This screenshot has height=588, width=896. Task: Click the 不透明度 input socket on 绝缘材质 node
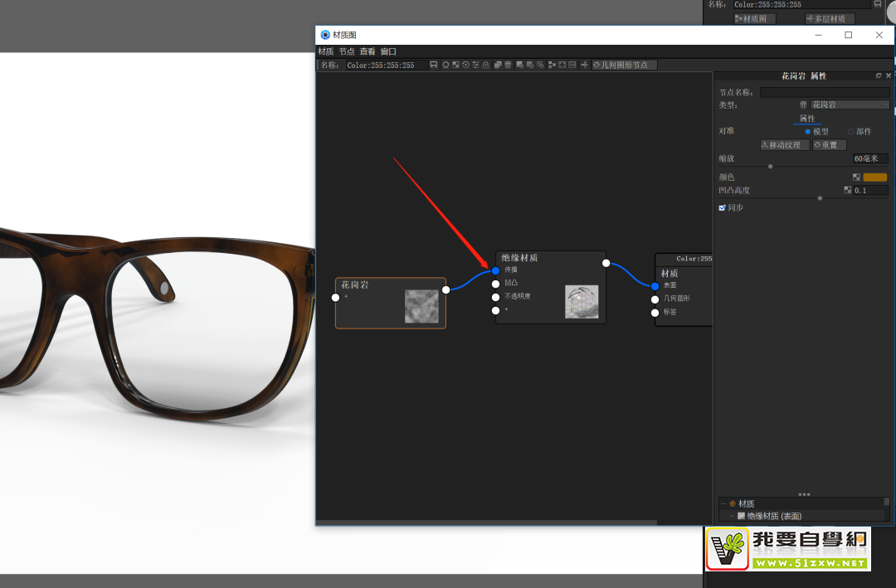(495, 296)
